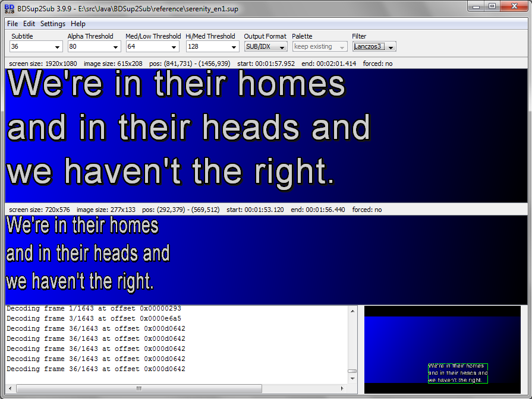Click the log vertical scrollbar thumb
The width and height of the screenshot is (532, 399).
click(x=352, y=371)
